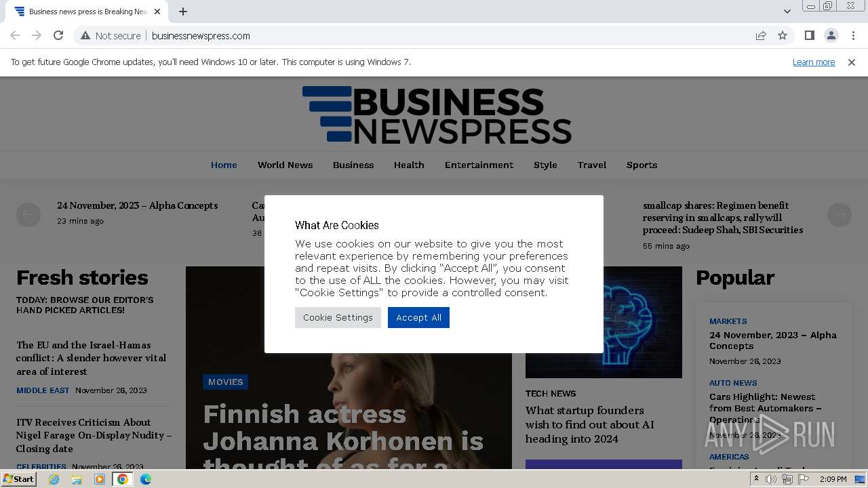This screenshot has height=488, width=868.
Task: Open the Action Center flag icon
Action: [804, 479]
